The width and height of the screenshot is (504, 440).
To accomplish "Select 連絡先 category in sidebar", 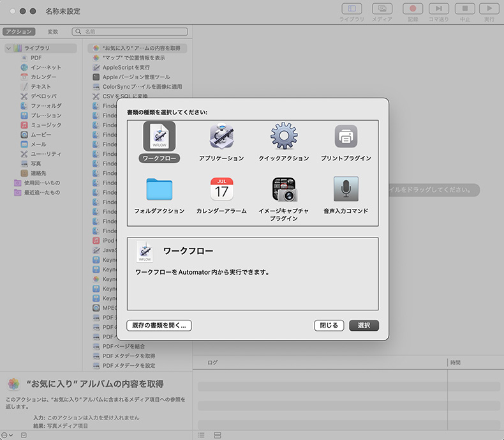I will point(38,173).
